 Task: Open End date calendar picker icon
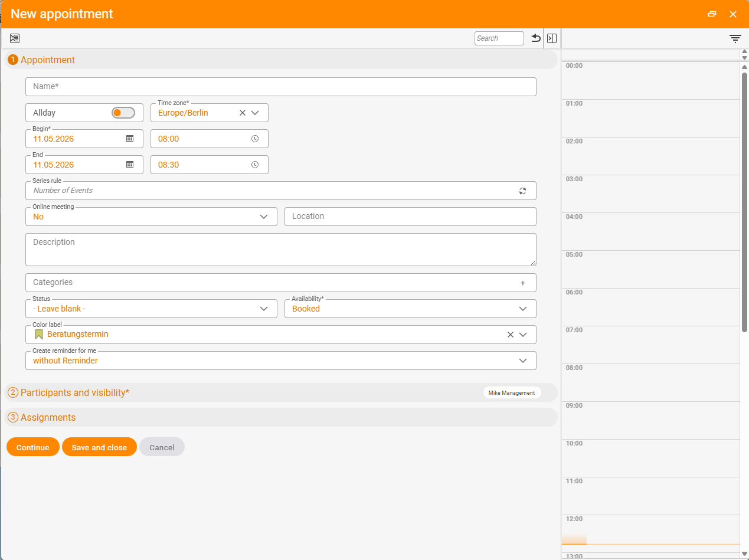coord(130,165)
